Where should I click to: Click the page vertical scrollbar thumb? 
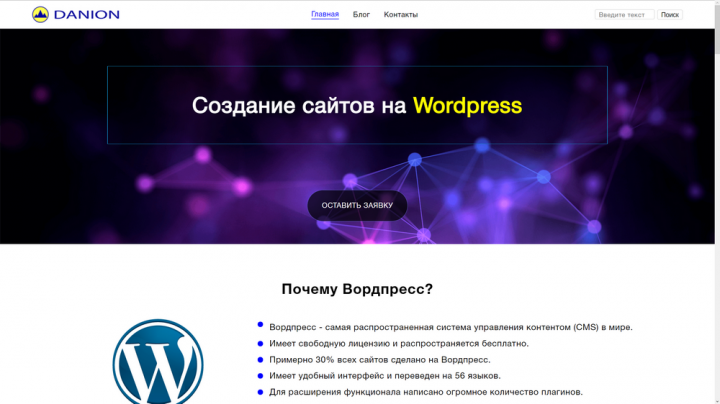coord(717,28)
